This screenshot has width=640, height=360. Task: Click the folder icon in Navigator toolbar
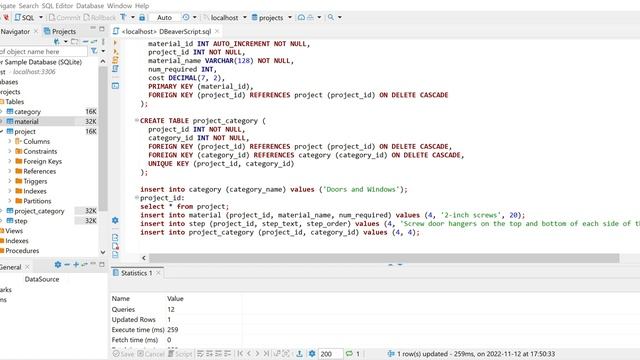point(74,41)
